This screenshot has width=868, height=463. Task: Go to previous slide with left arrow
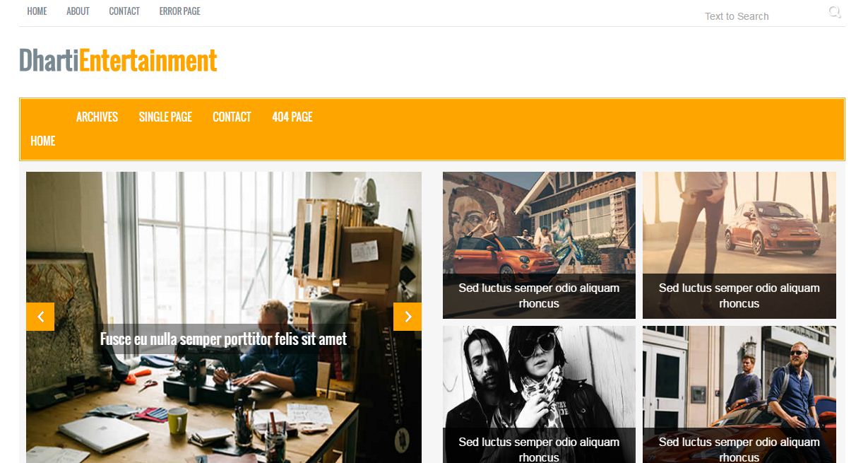40,317
